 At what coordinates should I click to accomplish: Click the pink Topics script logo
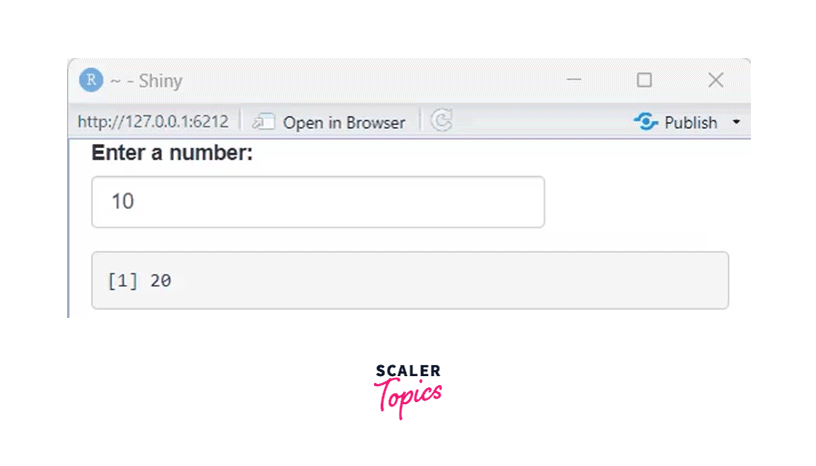[x=408, y=397]
